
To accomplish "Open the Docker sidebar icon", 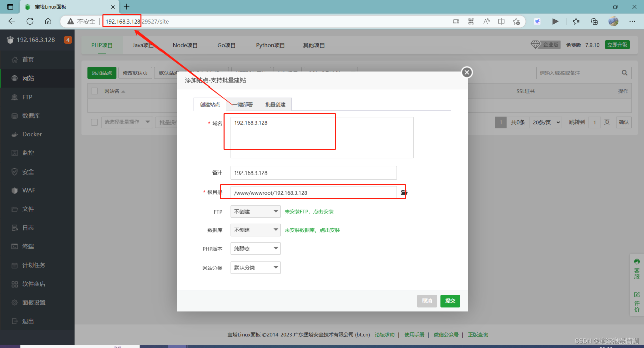I will tap(14, 134).
